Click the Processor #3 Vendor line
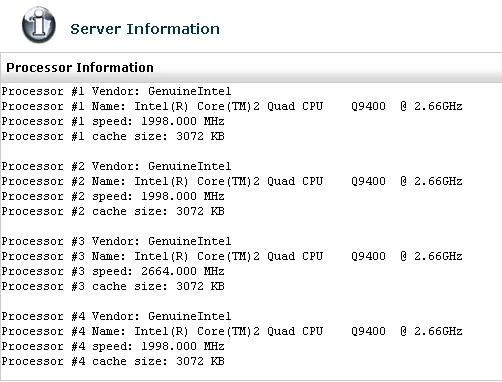 click(x=116, y=241)
